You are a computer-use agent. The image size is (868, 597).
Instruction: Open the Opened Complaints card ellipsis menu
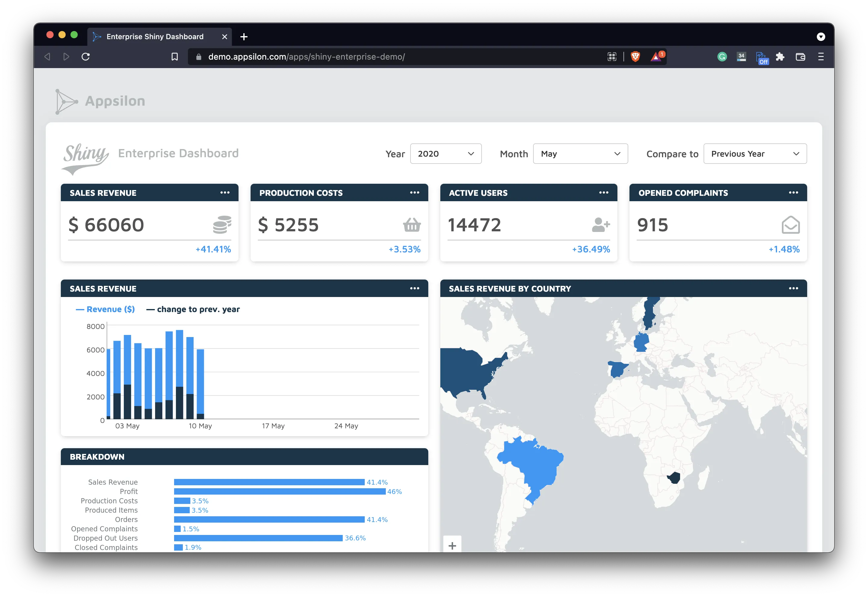793,193
